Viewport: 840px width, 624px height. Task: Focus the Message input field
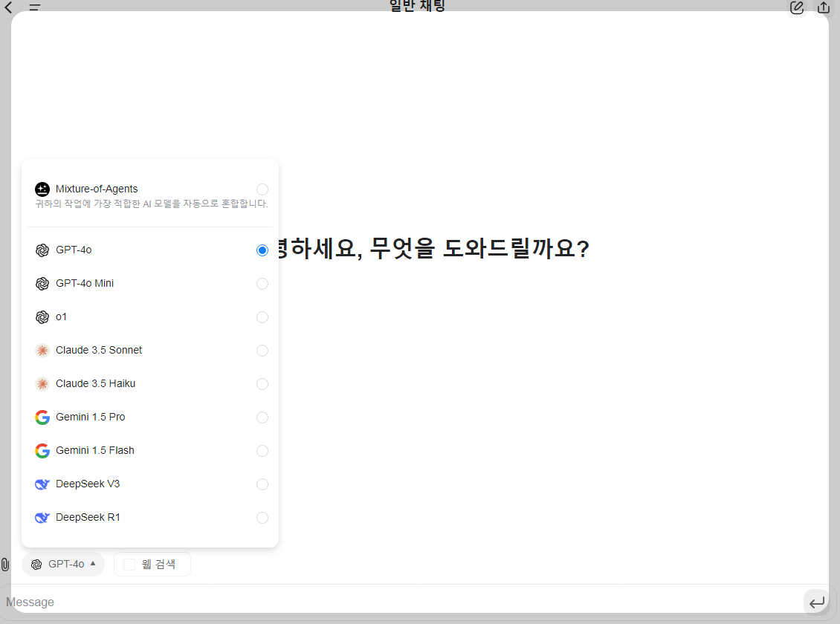[401, 602]
